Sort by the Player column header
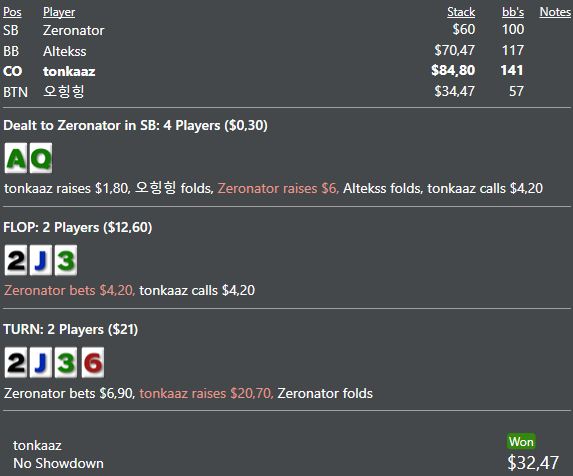The width and height of the screenshot is (573, 476). click(59, 12)
